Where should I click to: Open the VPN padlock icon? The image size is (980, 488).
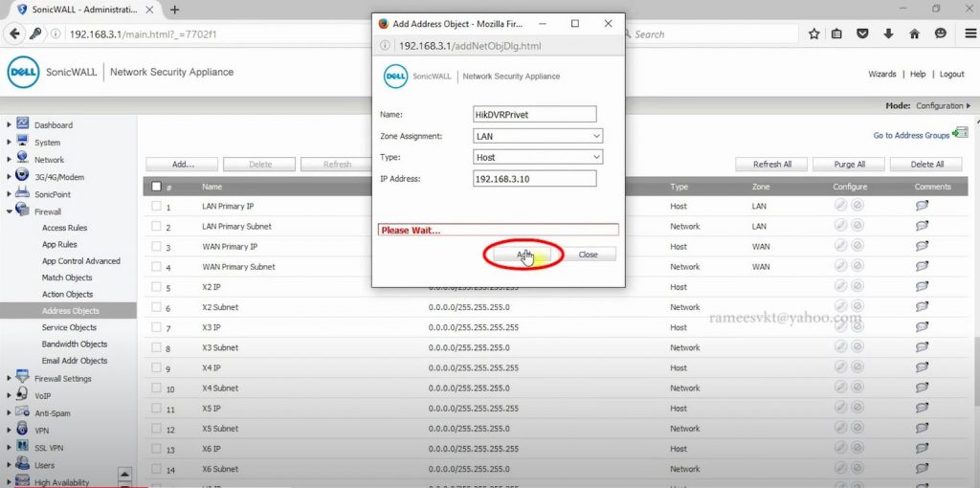click(23, 429)
